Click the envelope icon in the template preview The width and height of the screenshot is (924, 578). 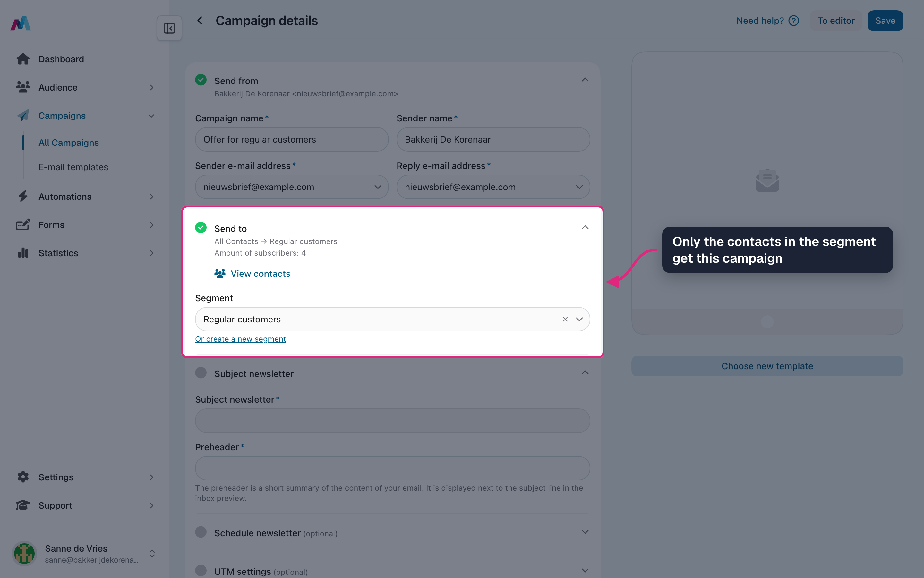point(767,180)
